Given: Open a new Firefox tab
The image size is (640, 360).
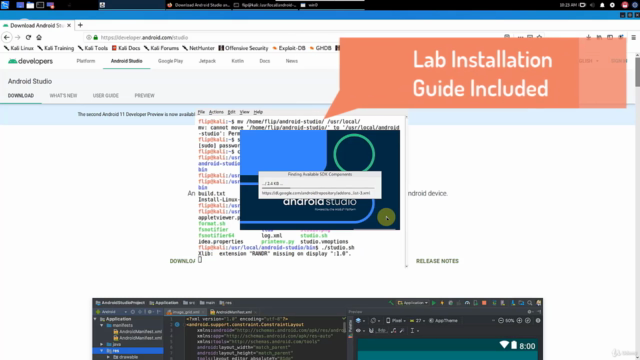Looking at the screenshot, I should [x=80, y=25].
